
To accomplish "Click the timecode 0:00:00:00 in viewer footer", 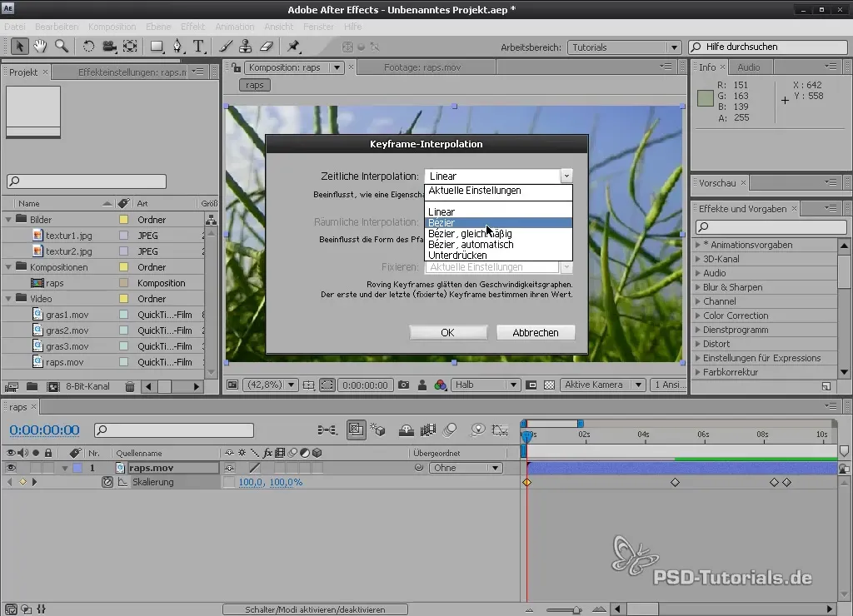I will 365,385.
